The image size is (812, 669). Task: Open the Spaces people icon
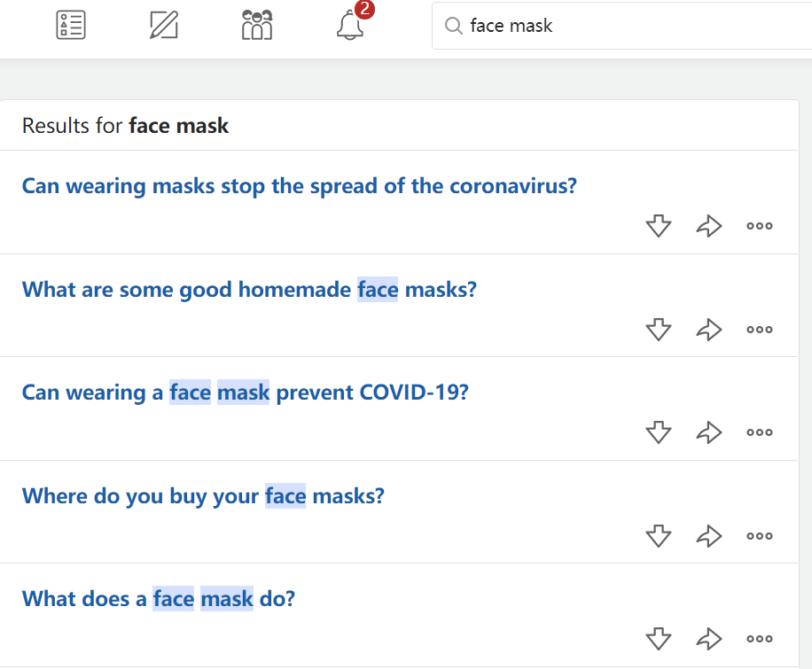pos(257,25)
